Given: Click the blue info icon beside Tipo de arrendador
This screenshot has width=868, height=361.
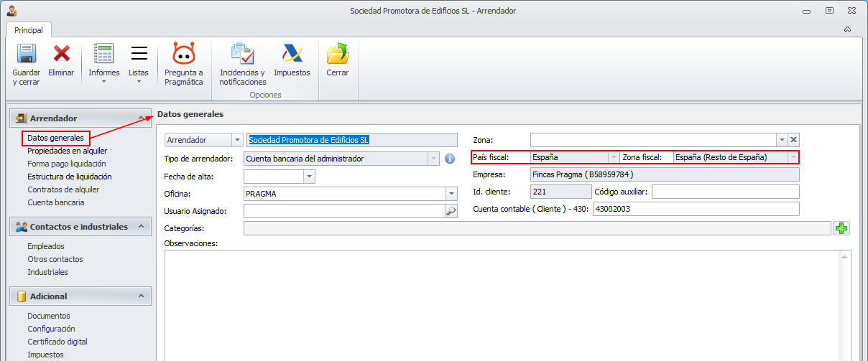Looking at the screenshot, I should click(450, 159).
